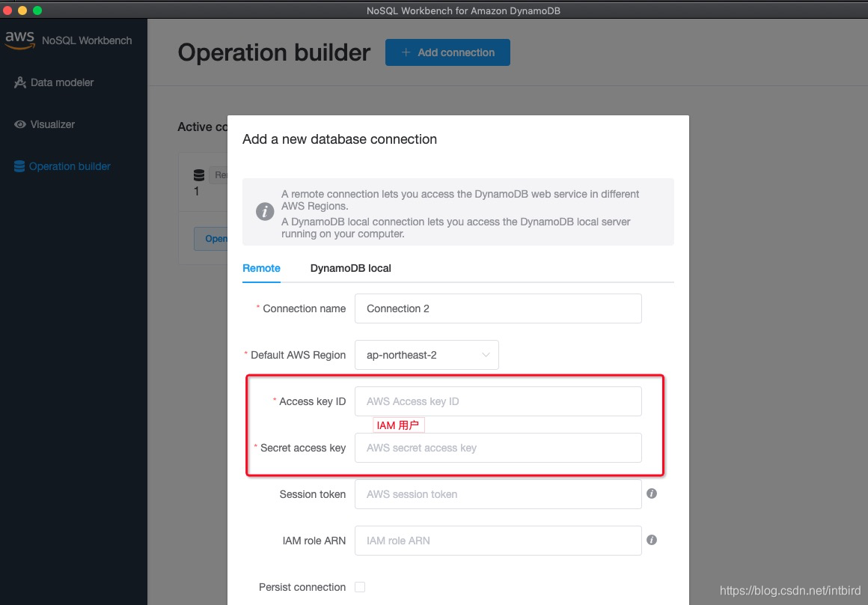Click the Session token info icon
This screenshot has height=605, width=868.
(x=652, y=493)
